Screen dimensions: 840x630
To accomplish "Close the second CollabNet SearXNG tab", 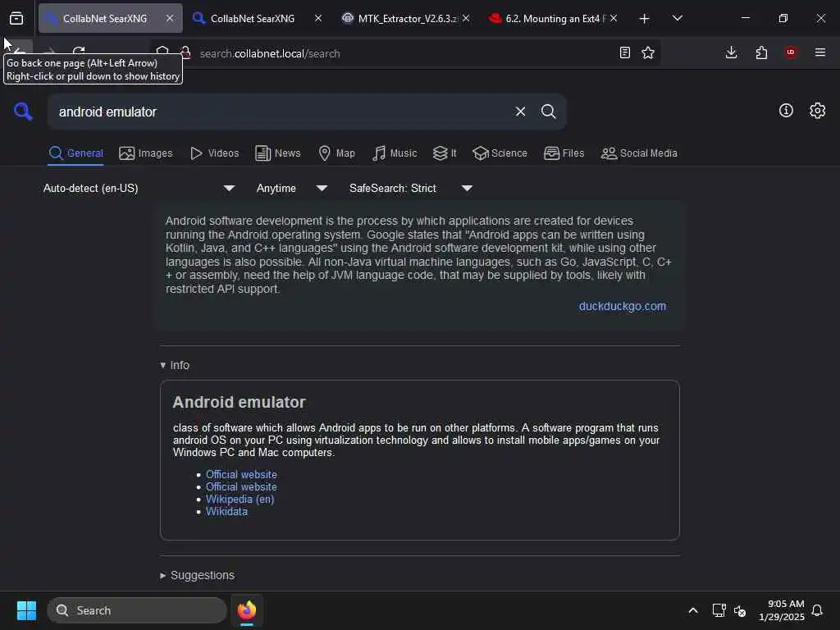I will tap(318, 18).
